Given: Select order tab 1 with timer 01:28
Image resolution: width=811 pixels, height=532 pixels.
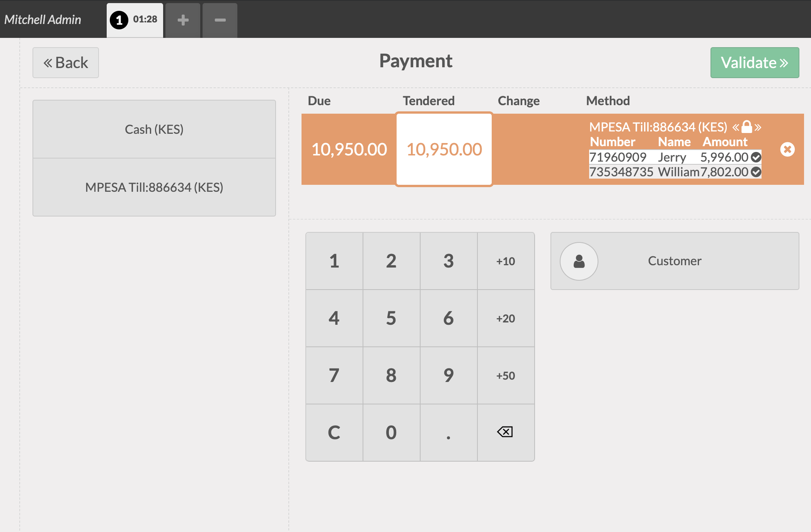Looking at the screenshot, I should pyautogui.click(x=135, y=20).
